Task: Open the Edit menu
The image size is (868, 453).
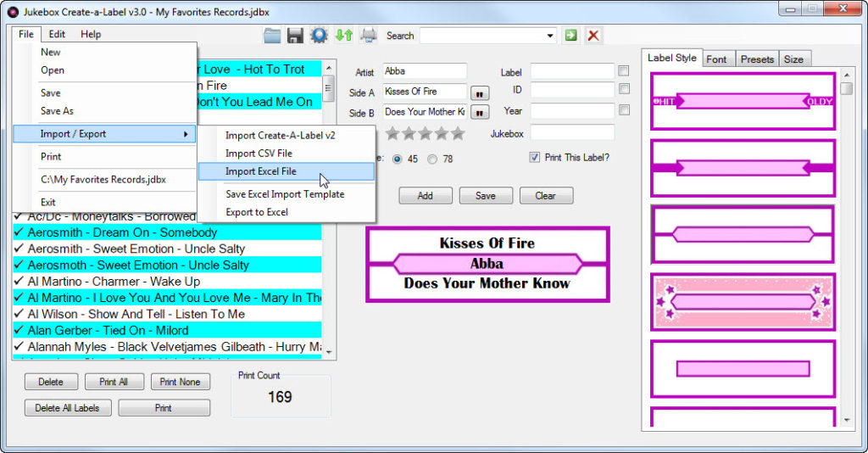Action: point(57,34)
